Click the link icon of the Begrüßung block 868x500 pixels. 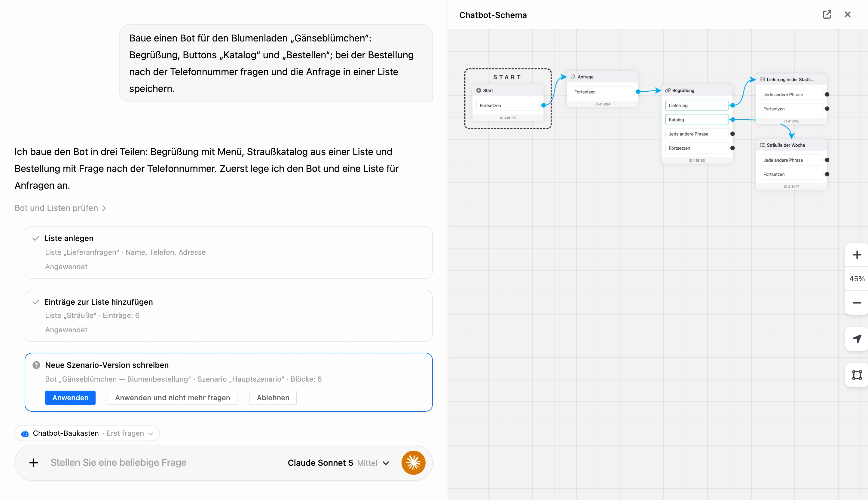point(668,90)
